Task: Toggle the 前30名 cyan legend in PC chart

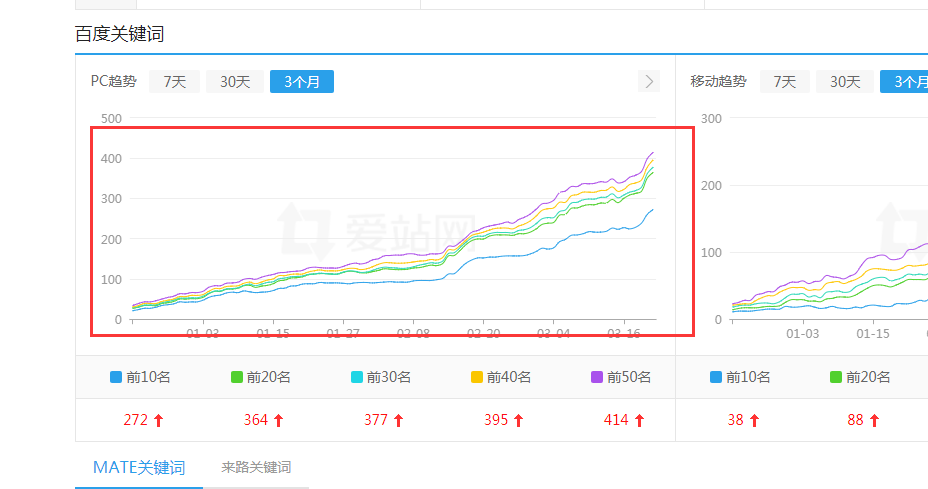Action: [x=380, y=377]
